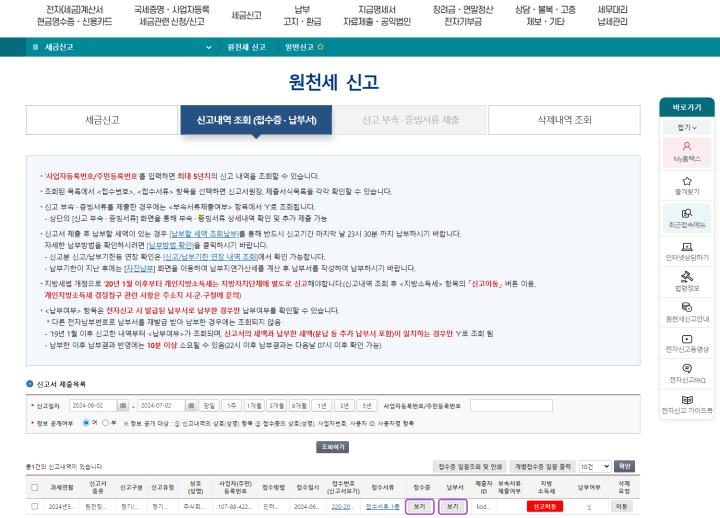Click 보기 button under 납부서 column
Image resolution: width=720 pixels, height=518 pixels.
coord(453,507)
